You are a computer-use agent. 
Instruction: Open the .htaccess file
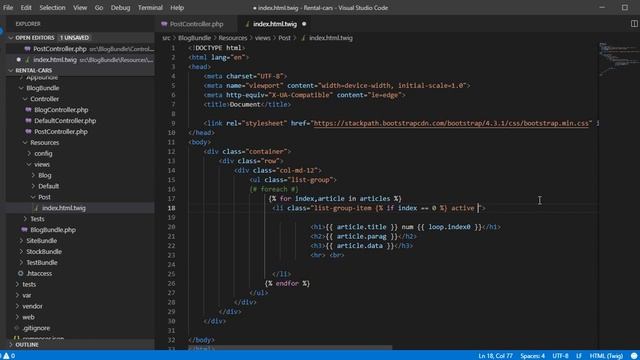39,273
